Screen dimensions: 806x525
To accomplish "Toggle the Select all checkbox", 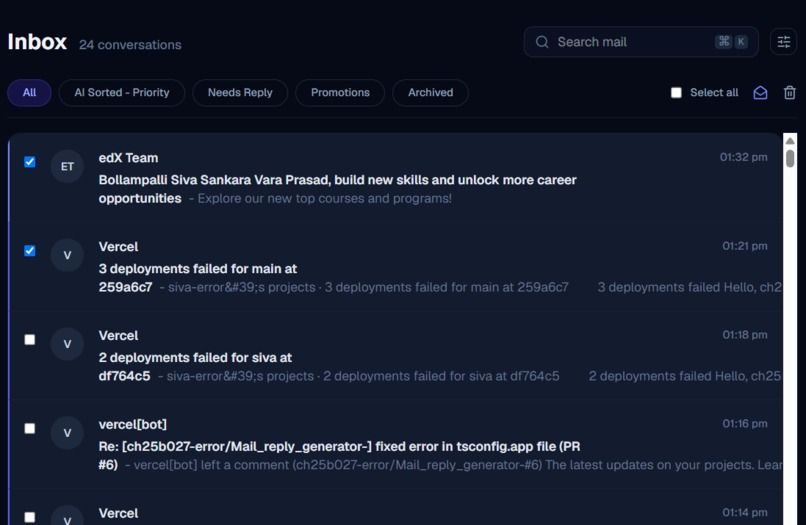I will pos(676,93).
